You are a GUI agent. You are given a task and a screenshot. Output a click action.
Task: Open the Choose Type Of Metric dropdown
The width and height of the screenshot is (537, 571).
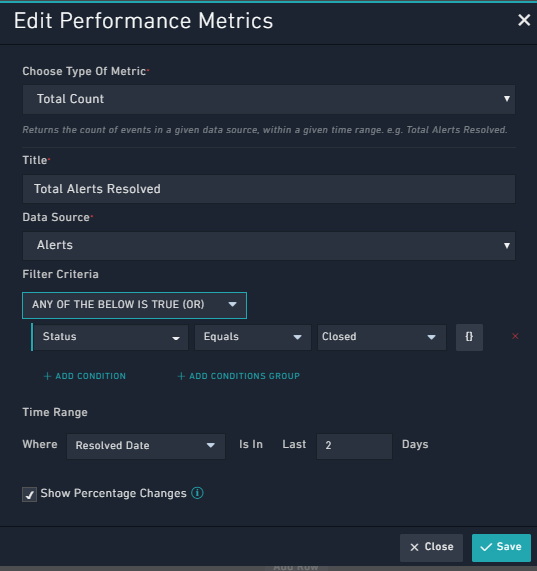pyautogui.click(x=269, y=99)
